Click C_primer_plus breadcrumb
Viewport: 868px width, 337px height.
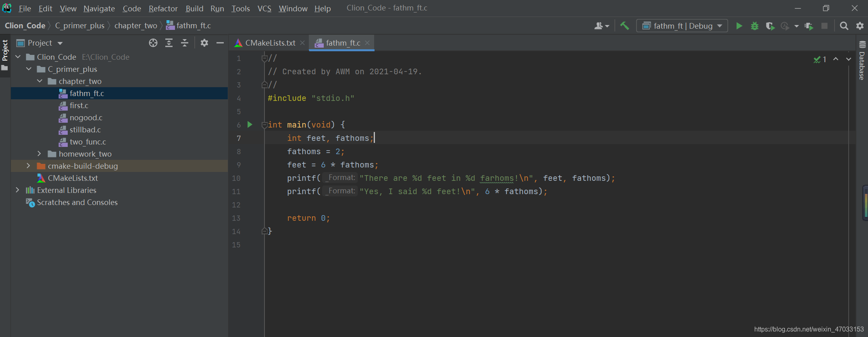(x=79, y=25)
